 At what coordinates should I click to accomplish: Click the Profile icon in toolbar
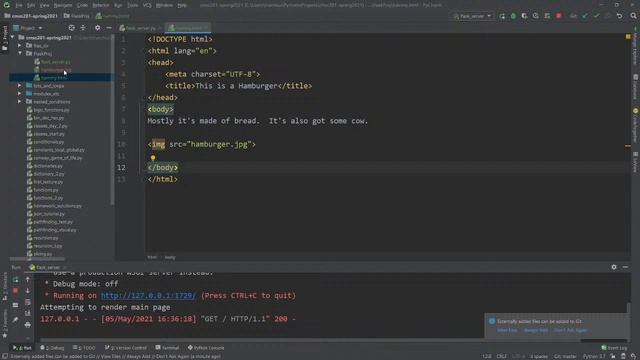point(536,16)
